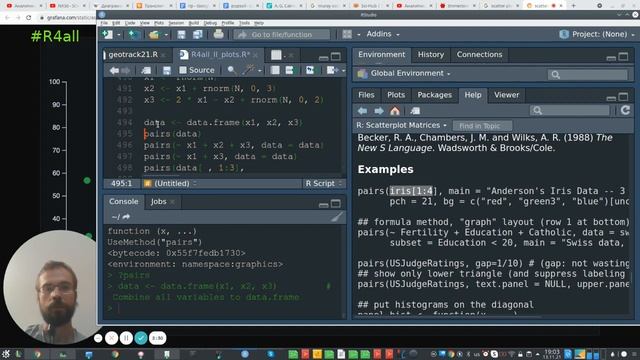640x360 pixels.
Task: Click the Help show in new window icon
Action: coord(415,111)
